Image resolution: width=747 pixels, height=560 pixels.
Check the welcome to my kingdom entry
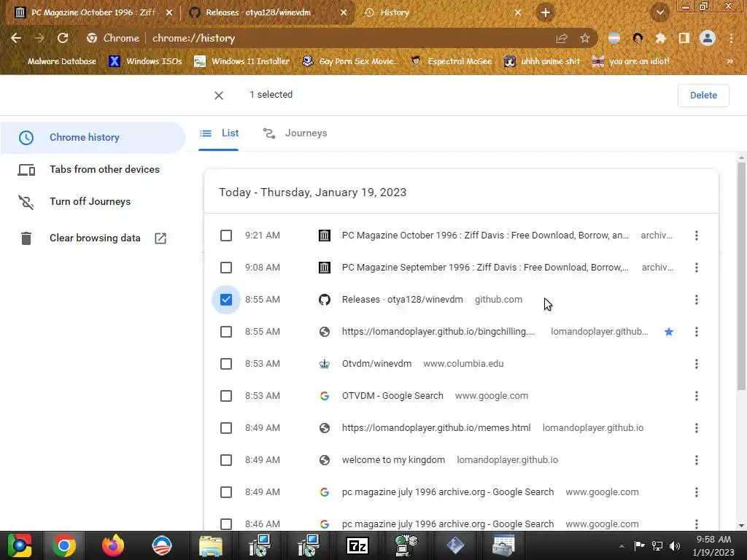[226, 460]
